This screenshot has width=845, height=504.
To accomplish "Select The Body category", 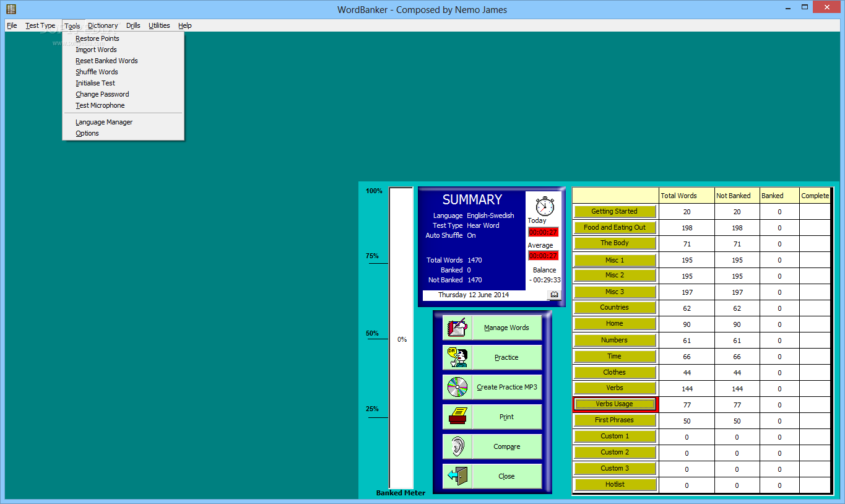I will 615,243.
